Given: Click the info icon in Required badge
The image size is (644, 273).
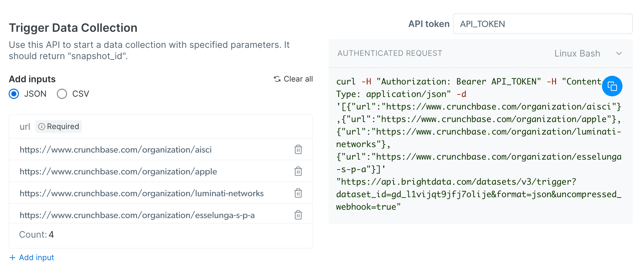Looking at the screenshot, I should coord(42,127).
